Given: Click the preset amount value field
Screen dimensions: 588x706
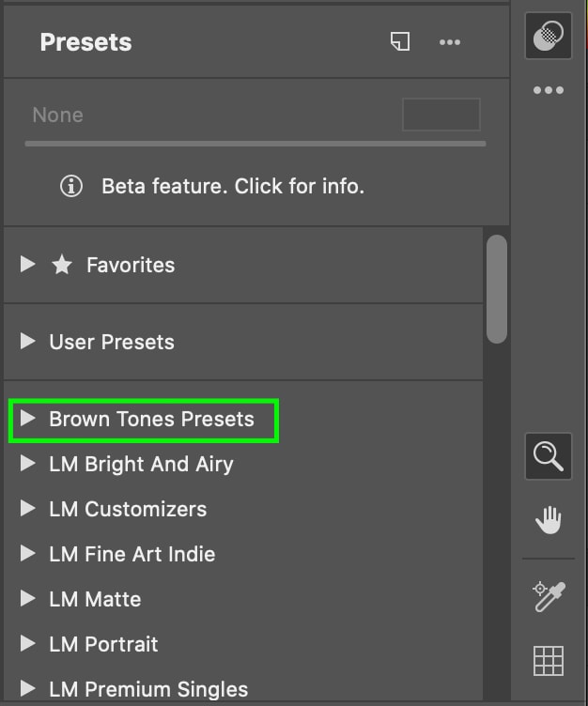Looking at the screenshot, I should 441,115.
